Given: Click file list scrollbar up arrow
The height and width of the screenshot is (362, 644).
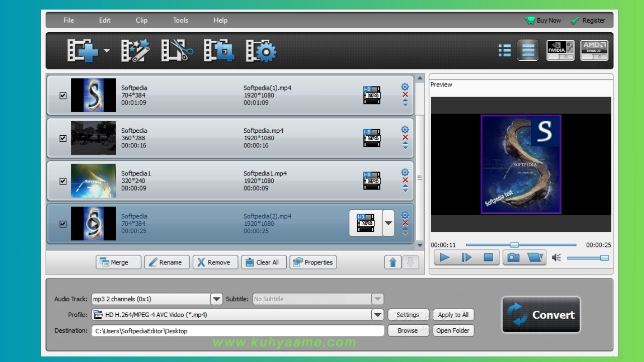Looking at the screenshot, I should click(420, 78).
